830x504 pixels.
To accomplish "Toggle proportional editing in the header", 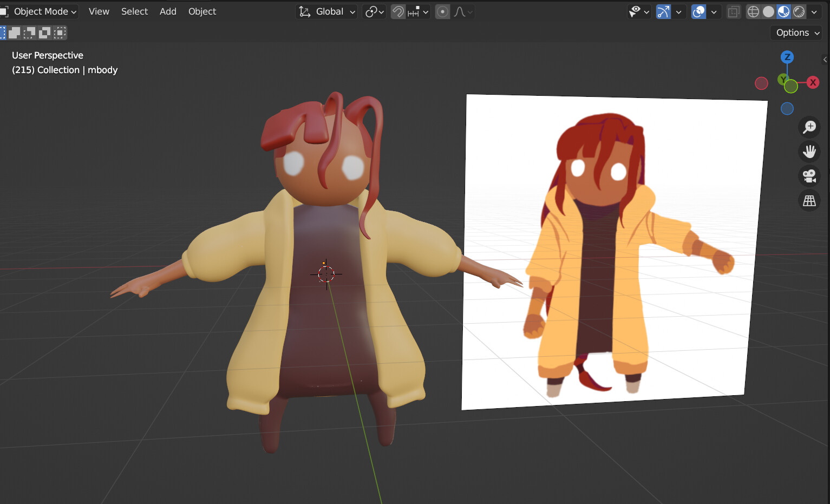I will click(x=442, y=11).
